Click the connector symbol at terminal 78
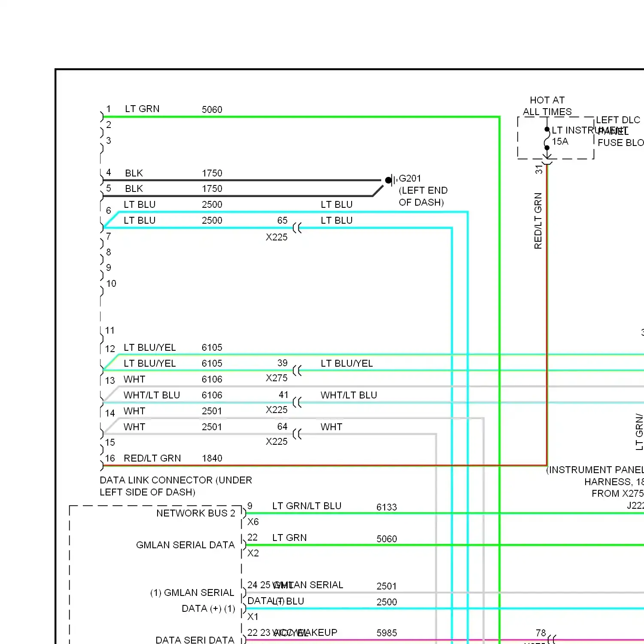The height and width of the screenshot is (644, 644). pyautogui.click(x=552, y=640)
